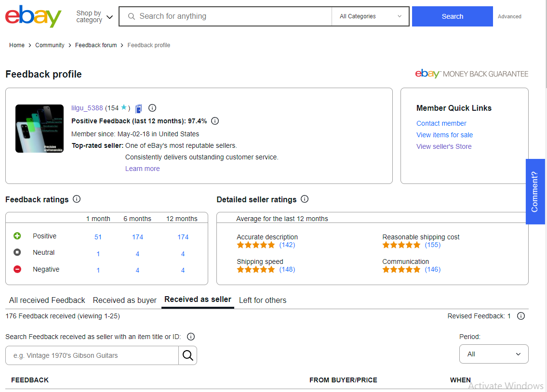This screenshot has height=392, width=547.
Task: Open 6 months positive count 174
Action: (137, 237)
